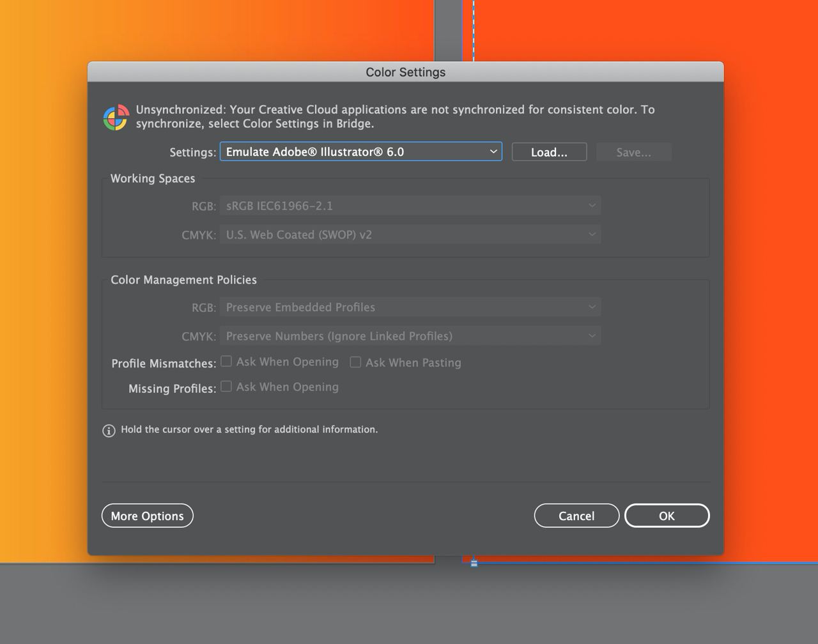Toggle the Ask When Pasting checkbox
818x644 pixels.
coord(355,362)
